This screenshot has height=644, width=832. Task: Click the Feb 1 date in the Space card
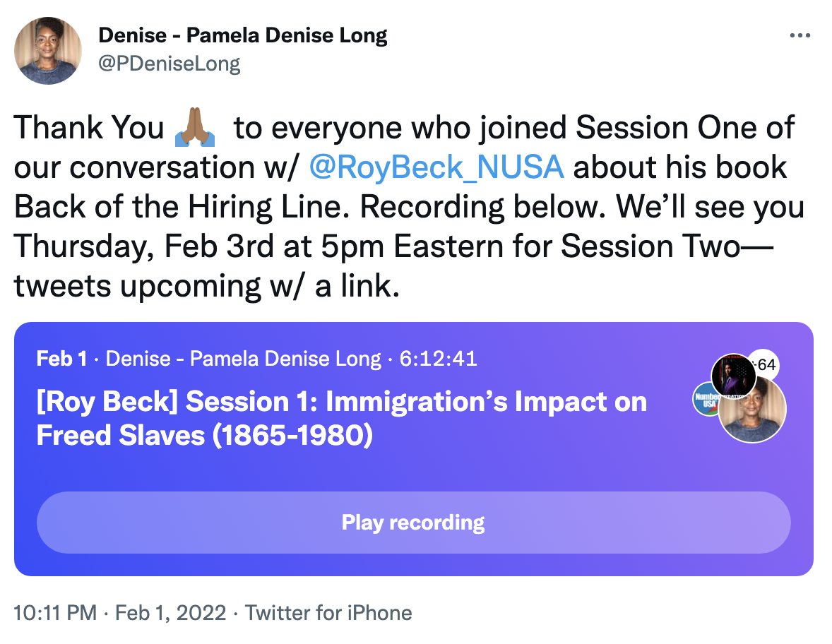coord(61,359)
